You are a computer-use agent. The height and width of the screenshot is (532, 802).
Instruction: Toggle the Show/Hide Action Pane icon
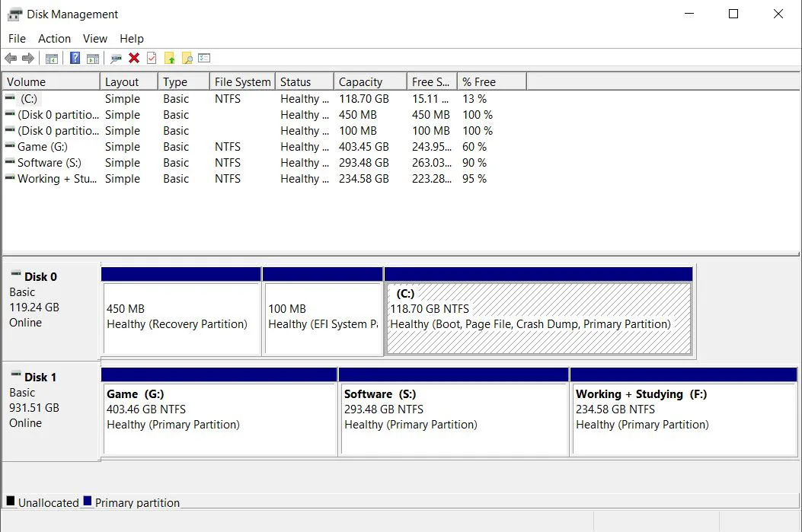93,59
